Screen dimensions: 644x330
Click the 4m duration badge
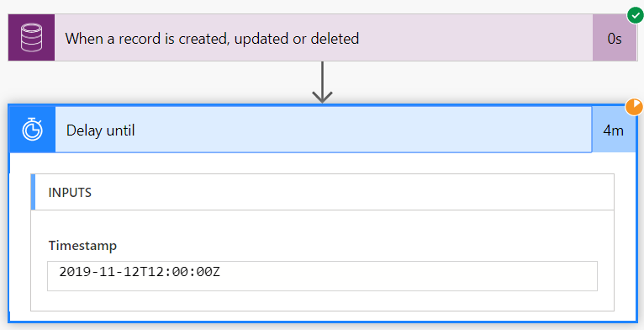click(614, 130)
